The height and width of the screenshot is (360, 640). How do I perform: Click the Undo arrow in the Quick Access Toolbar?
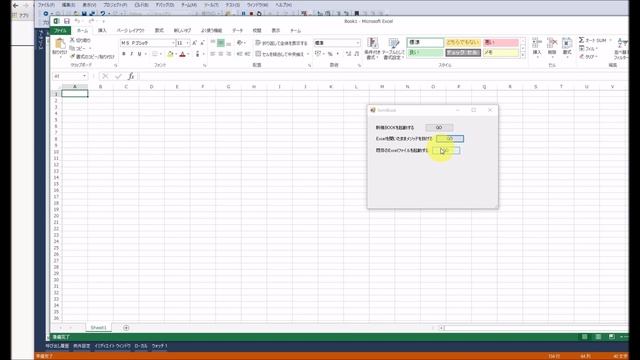pyautogui.click(x=78, y=21)
